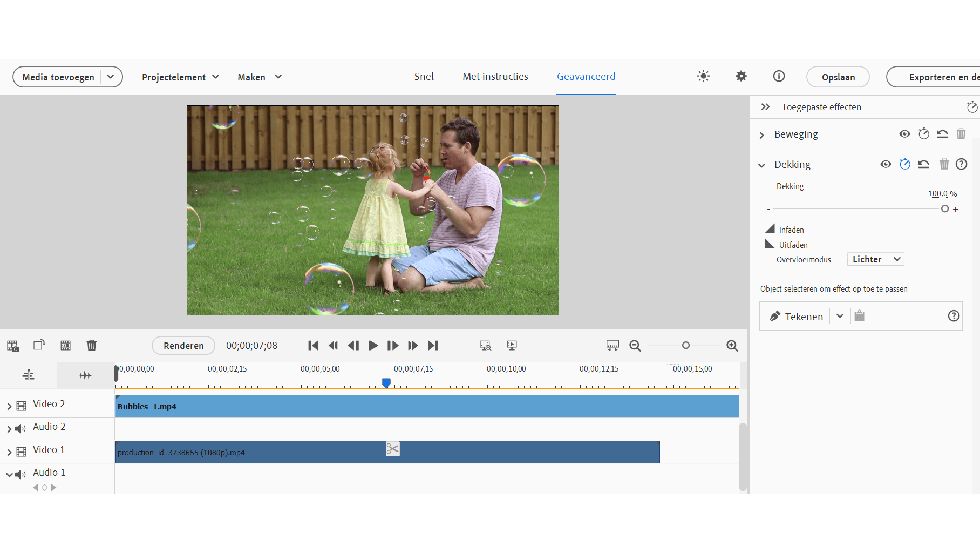980x552 pixels.
Task: Click the Renderen button
Action: pyautogui.click(x=183, y=346)
